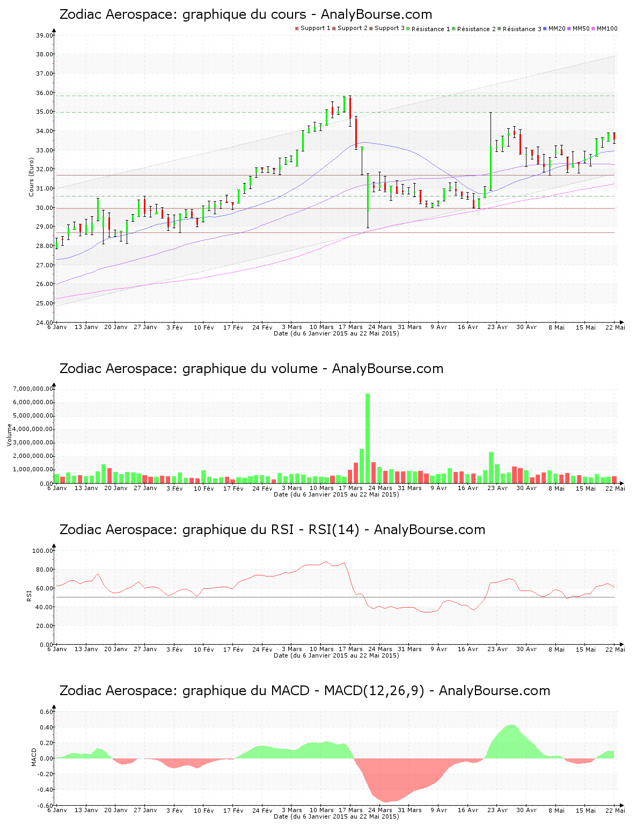Click the 0.60 value on MACD axis

point(46,712)
